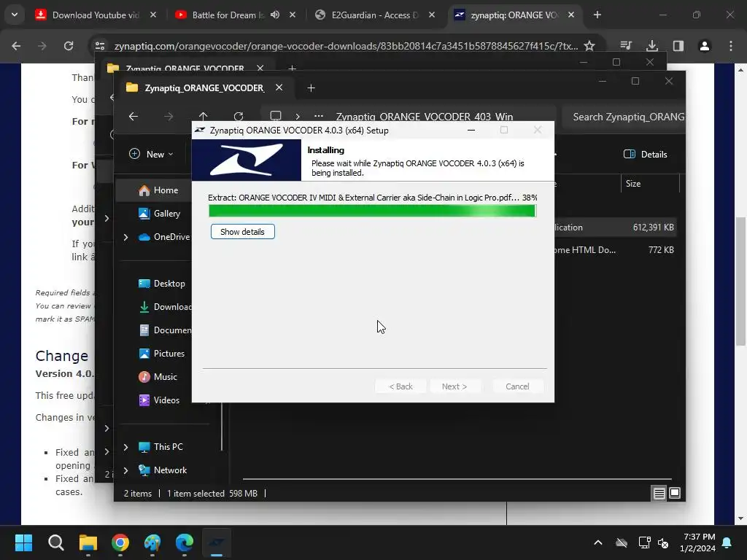Open the ellipsis breadcrumb menu in Explorer

pyautogui.click(x=319, y=116)
